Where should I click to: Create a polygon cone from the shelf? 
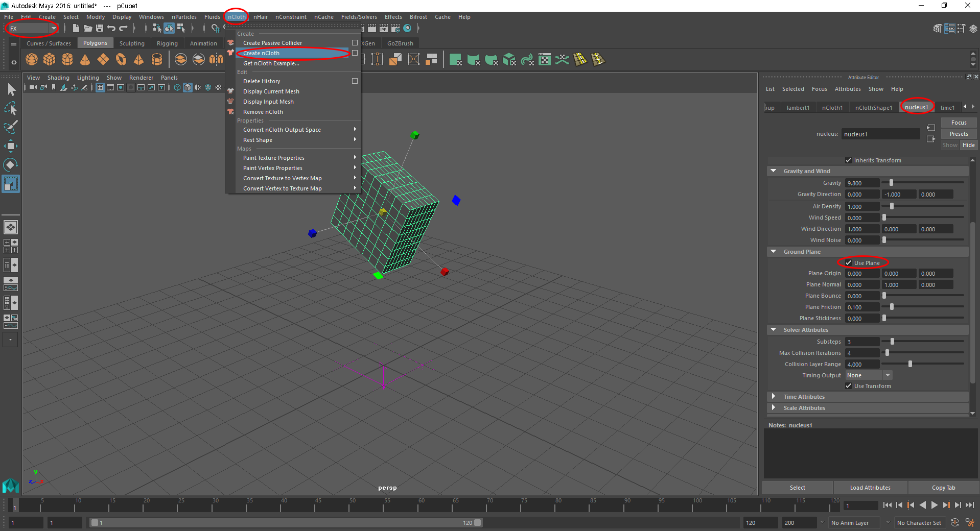click(85, 60)
